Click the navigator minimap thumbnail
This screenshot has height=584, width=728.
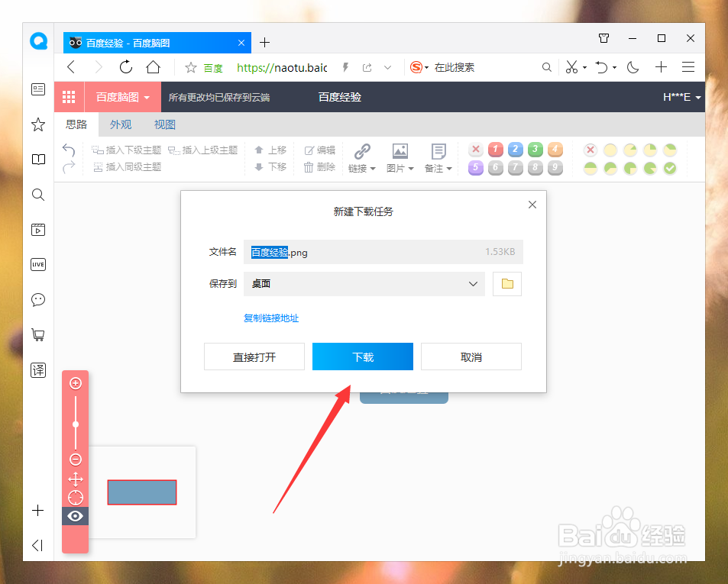(142, 492)
